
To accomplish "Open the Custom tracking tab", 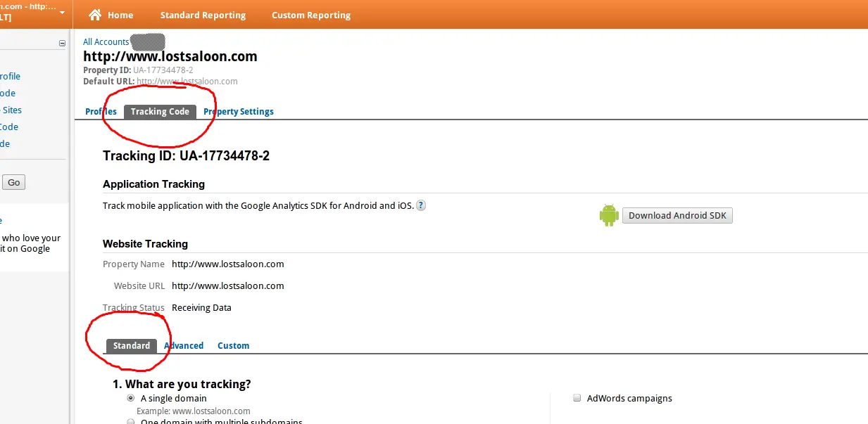I will pos(233,346).
